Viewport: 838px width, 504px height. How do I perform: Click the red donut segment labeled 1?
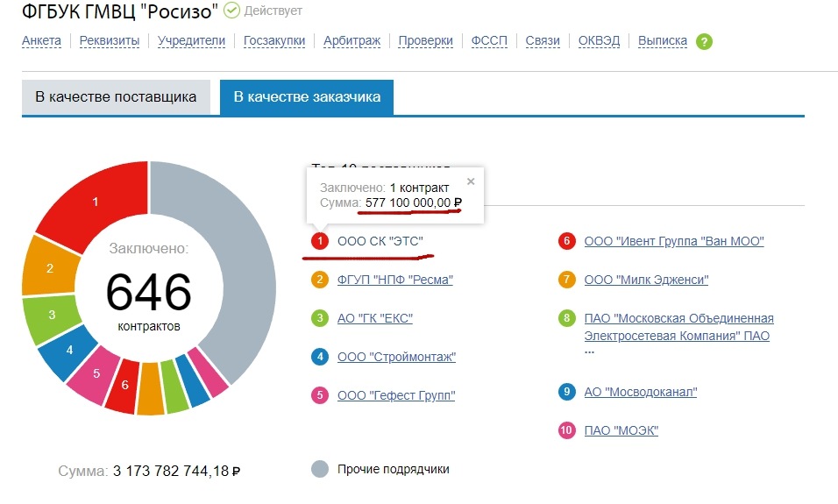tap(96, 202)
